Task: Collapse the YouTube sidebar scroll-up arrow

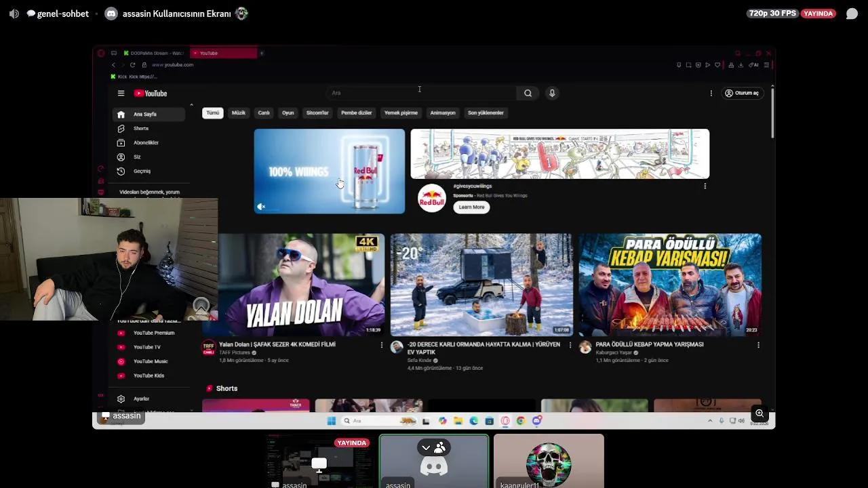Action: 191,104
